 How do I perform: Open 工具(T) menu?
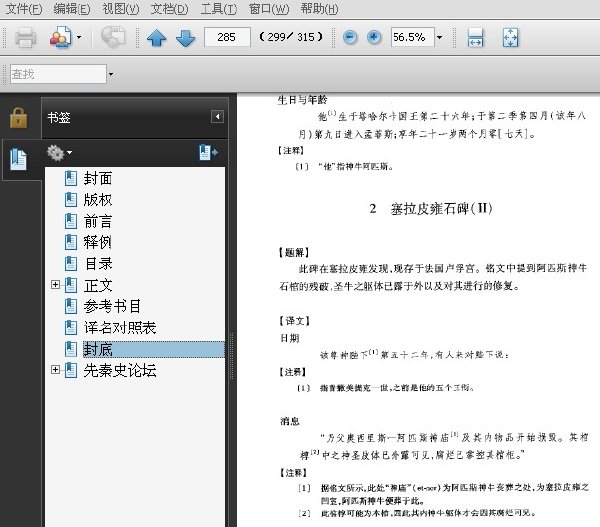(x=218, y=8)
